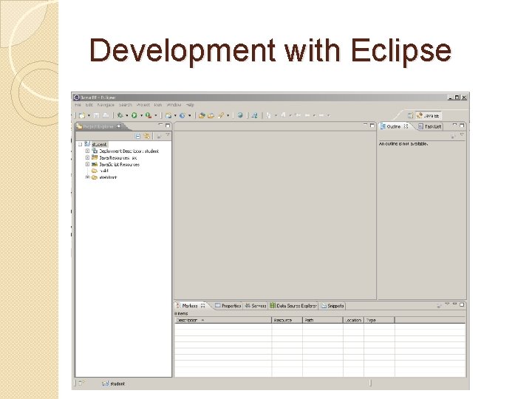Open Project Explorer view menu triangle

(x=168, y=135)
